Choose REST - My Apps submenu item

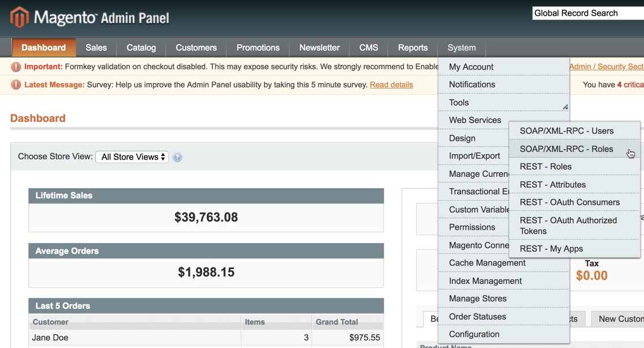[574, 249]
